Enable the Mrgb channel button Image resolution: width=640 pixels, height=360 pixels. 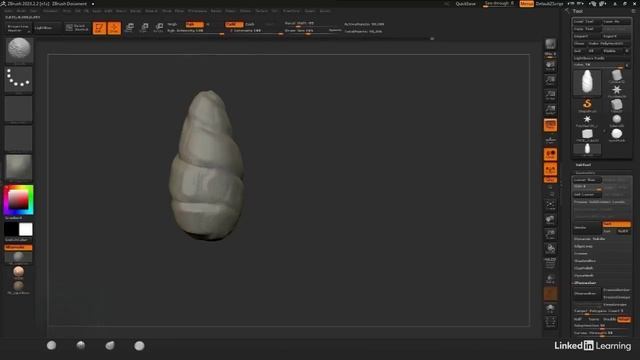point(172,24)
